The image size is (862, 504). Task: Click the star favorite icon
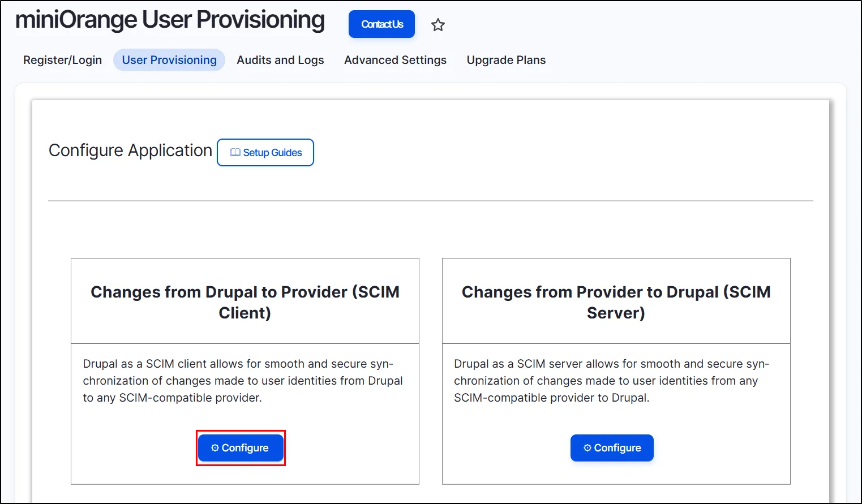coord(438,25)
